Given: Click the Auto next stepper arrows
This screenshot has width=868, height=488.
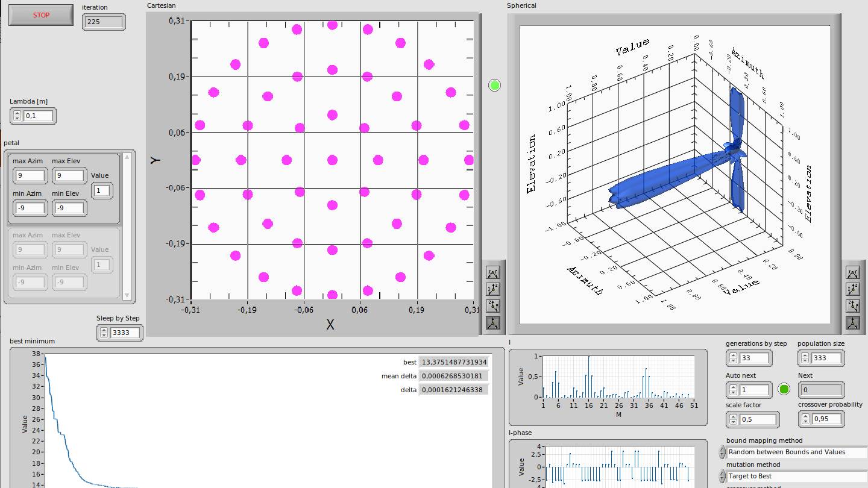Looking at the screenshot, I should [733, 390].
